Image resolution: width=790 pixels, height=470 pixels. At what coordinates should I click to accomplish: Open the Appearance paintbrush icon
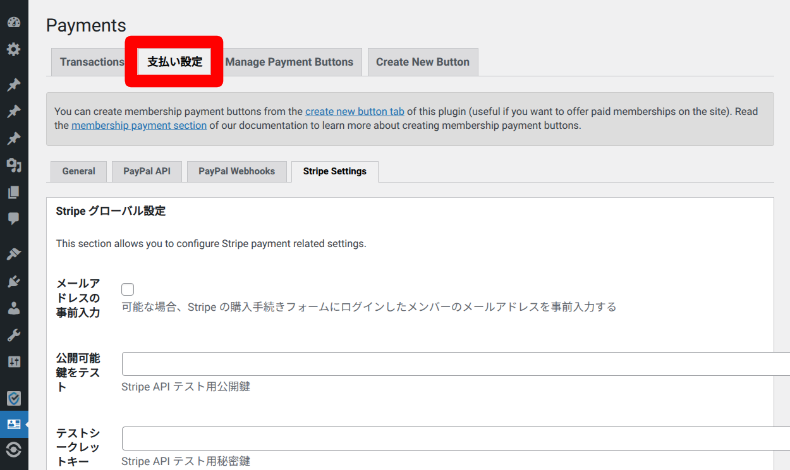click(14, 254)
